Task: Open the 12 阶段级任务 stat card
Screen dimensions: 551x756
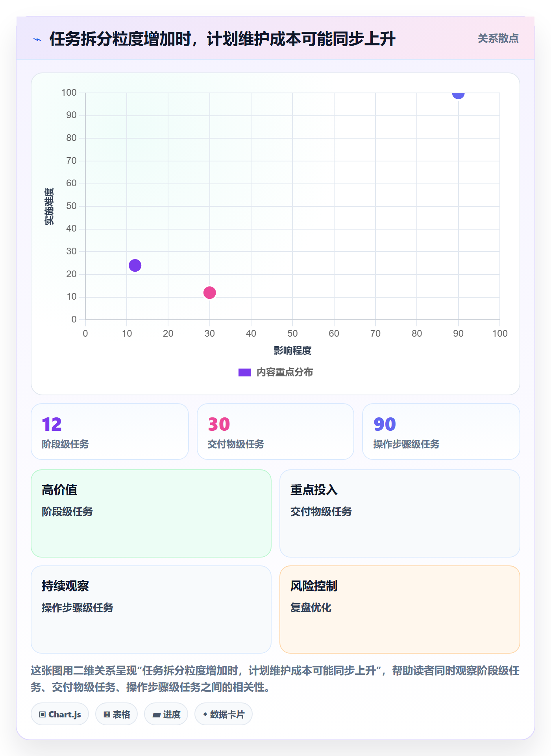Action: (x=110, y=432)
